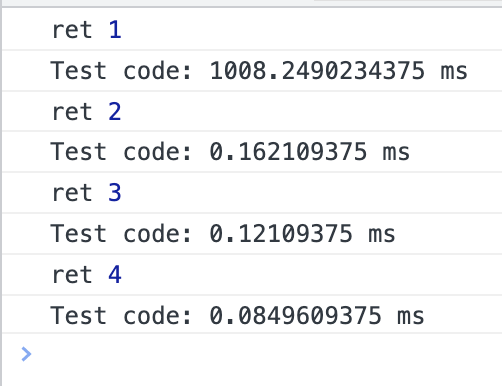
Task: Click 'Test code:' label in last timing row
Action: pyautogui.click(x=121, y=315)
